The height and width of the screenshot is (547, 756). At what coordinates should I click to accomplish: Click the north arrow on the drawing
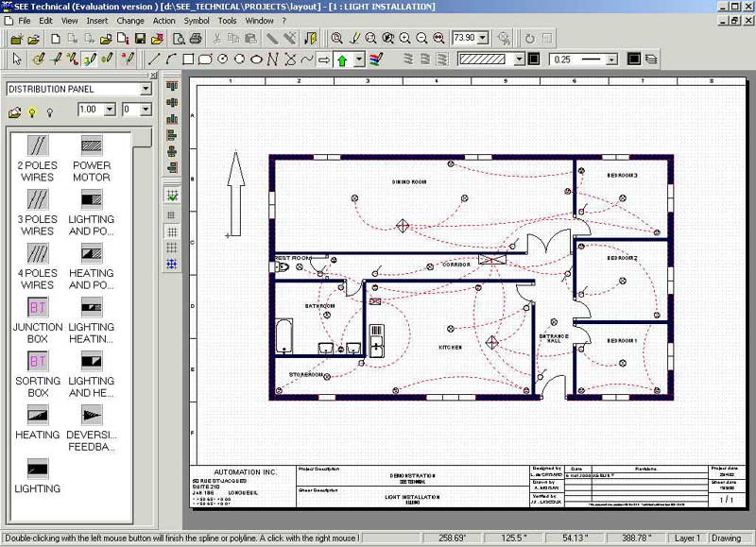point(235,194)
